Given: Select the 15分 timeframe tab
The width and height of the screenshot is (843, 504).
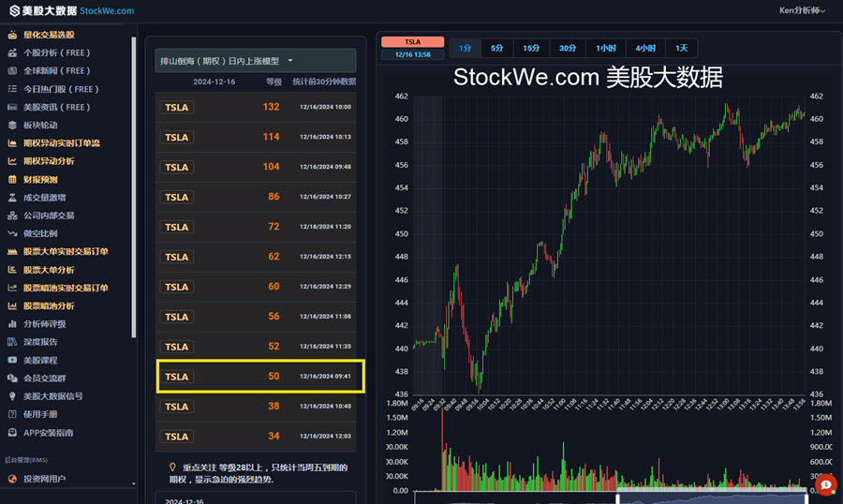Looking at the screenshot, I should (x=531, y=48).
